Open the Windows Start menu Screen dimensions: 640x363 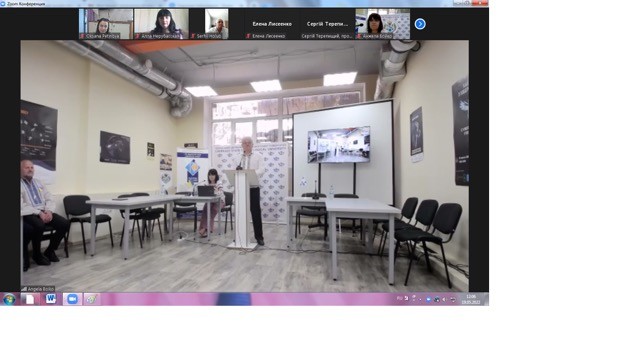coord(9,299)
